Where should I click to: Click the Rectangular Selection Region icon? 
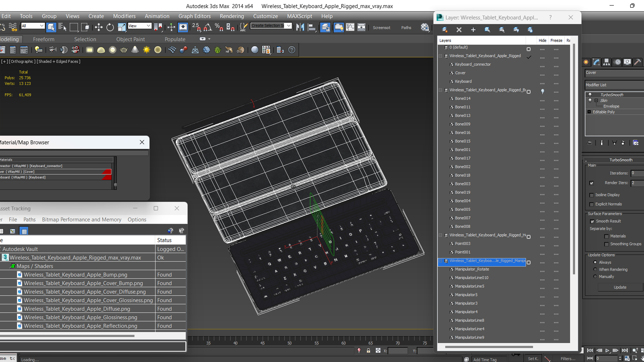coord(74,27)
